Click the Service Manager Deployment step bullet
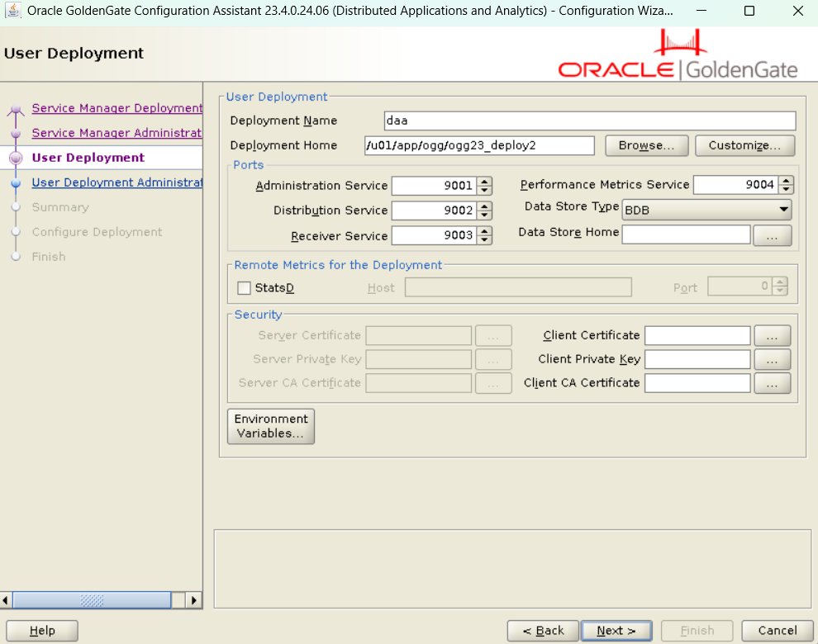 pyautogui.click(x=16, y=110)
